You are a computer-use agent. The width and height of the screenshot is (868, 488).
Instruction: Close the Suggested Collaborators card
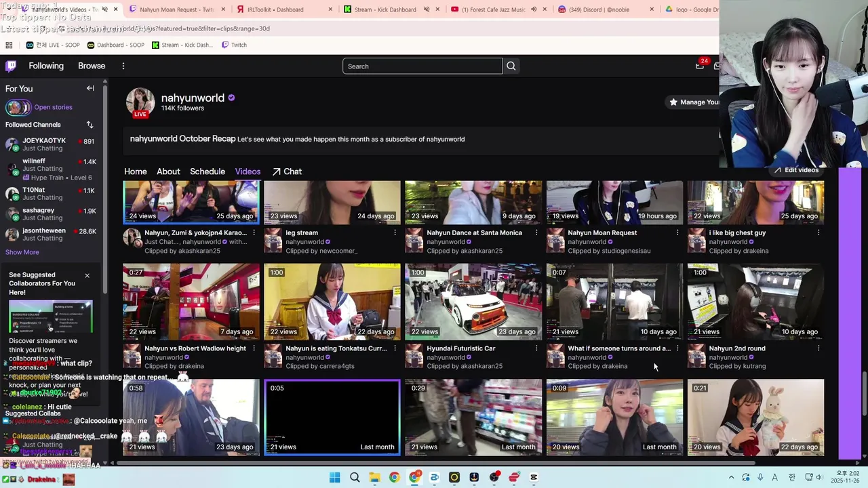pyautogui.click(x=87, y=275)
